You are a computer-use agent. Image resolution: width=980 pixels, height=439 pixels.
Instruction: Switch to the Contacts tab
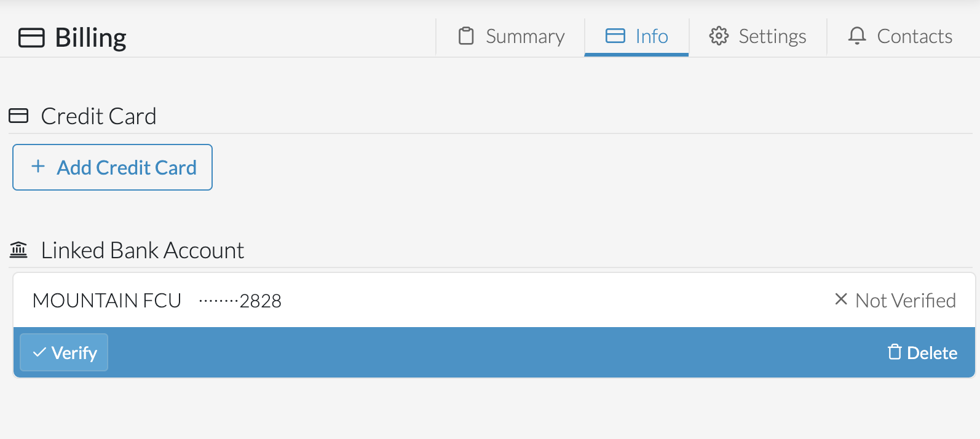[899, 36]
